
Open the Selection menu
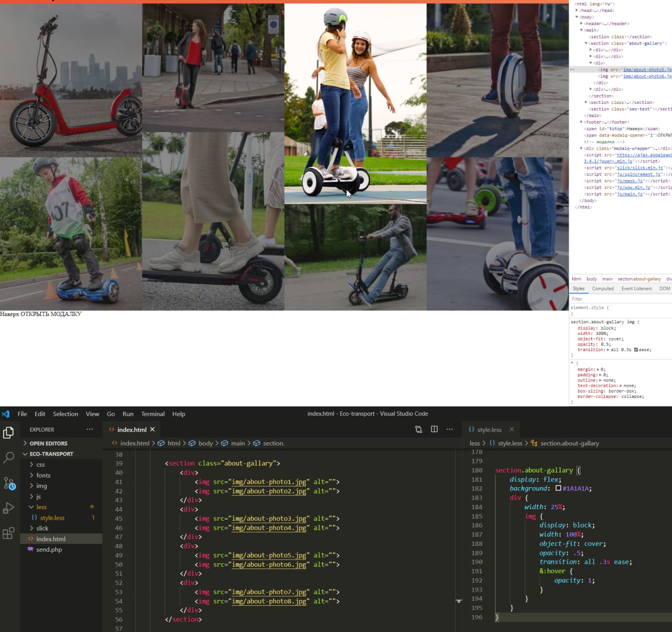pyautogui.click(x=66, y=414)
